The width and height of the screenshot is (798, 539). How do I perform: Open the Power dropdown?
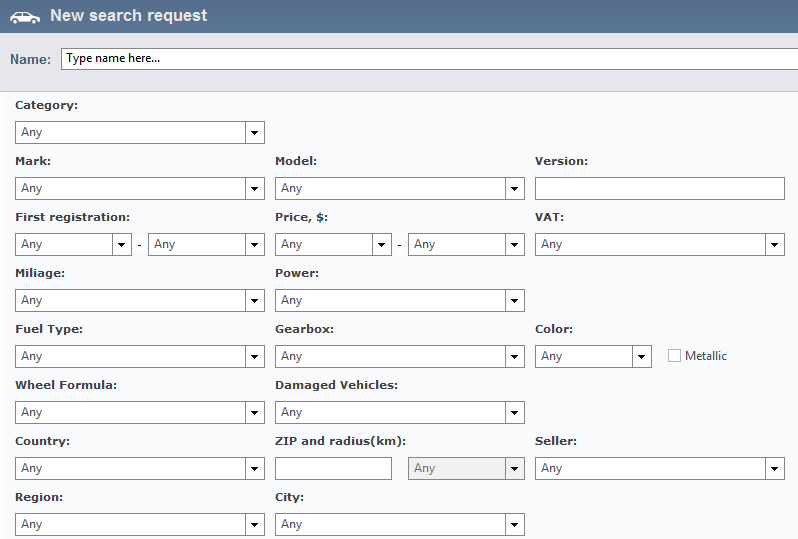click(400, 300)
